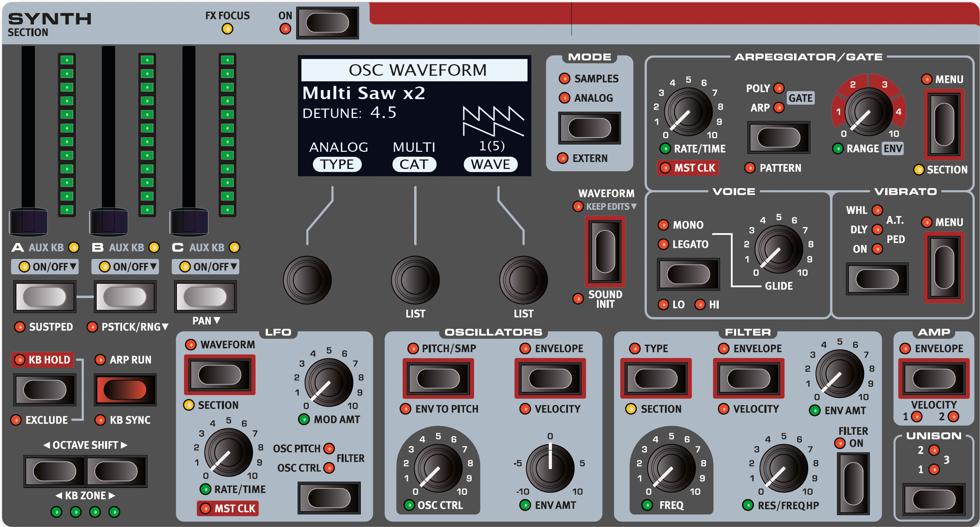The height and width of the screenshot is (527, 980).
Task: Open layer C ON/OFF dropdown label
Action: (x=205, y=267)
